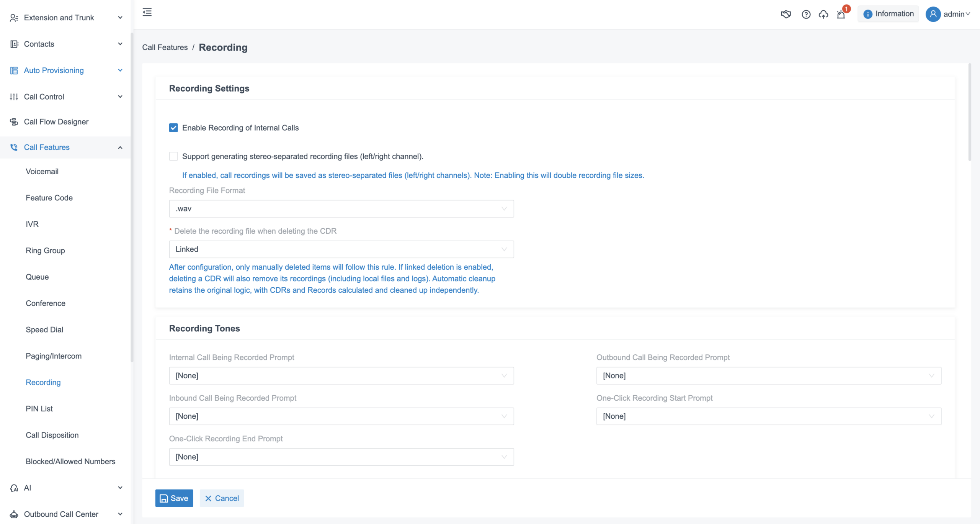The height and width of the screenshot is (524, 980).
Task: Click the Call Flow Designer icon
Action: [14, 122]
